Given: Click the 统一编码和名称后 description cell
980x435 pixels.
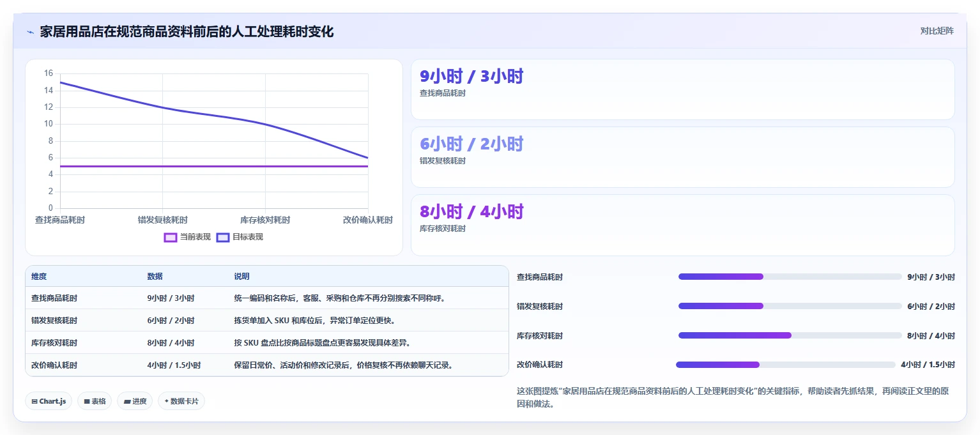Looking at the screenshot, I should pos(339,298).
